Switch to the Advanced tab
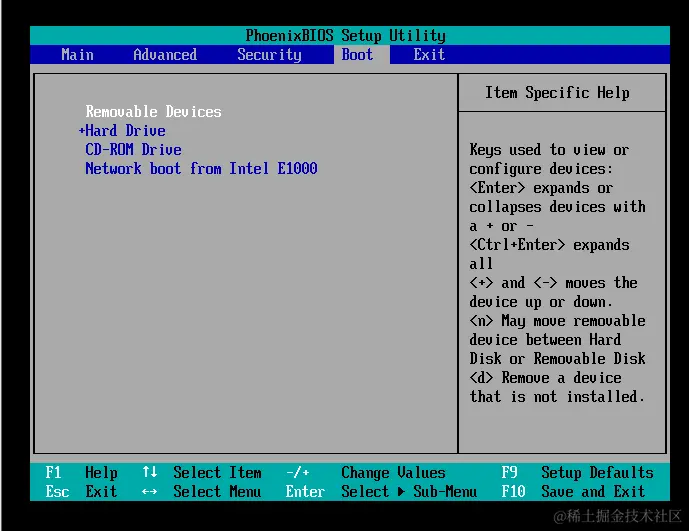Screen dimensions: 689x531 coord(165,55)
